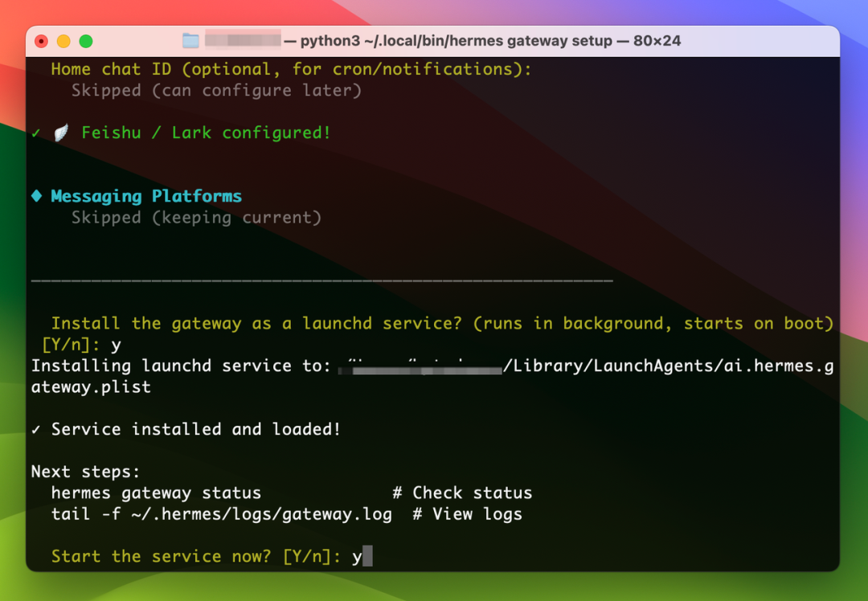Click 'tail -f ~/.hermes/logs/gateway.log' command
Viewport: 868px width, 601px height.
point(222,514)
